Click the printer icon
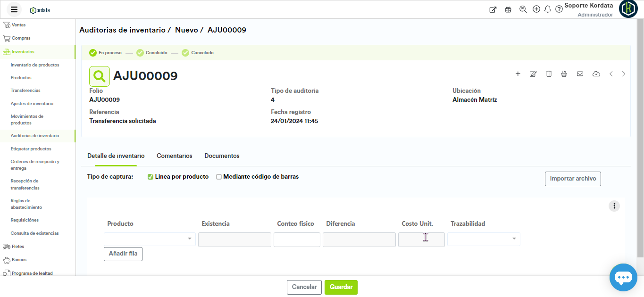Viewport: 644px width, 297px height. [x=564, y=74]
